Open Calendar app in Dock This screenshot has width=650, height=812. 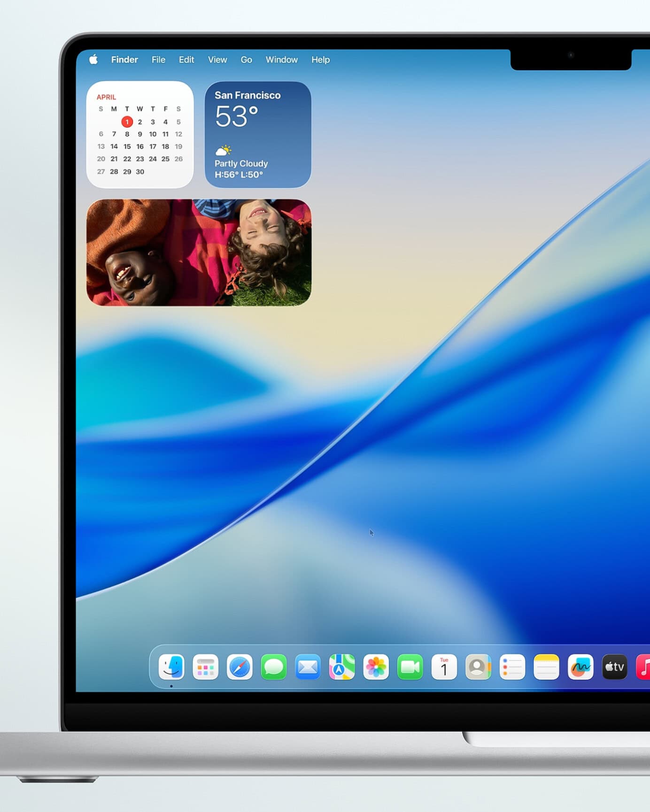[444, 666]
